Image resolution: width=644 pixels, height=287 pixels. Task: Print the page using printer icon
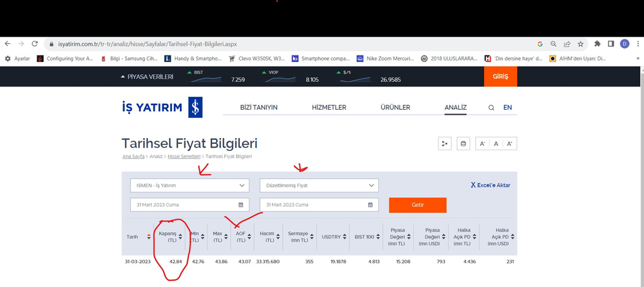(x=463, y=143)
